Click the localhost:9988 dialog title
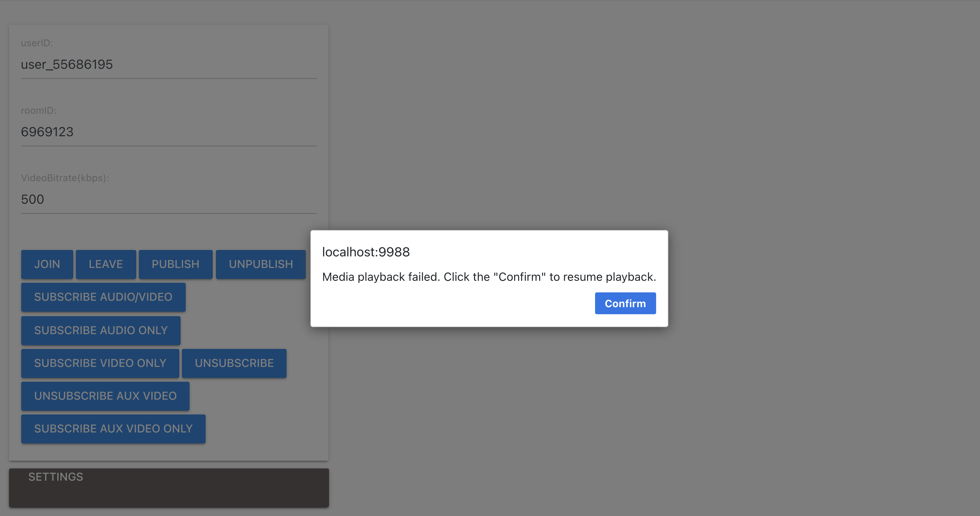 (x=366, y=252)
